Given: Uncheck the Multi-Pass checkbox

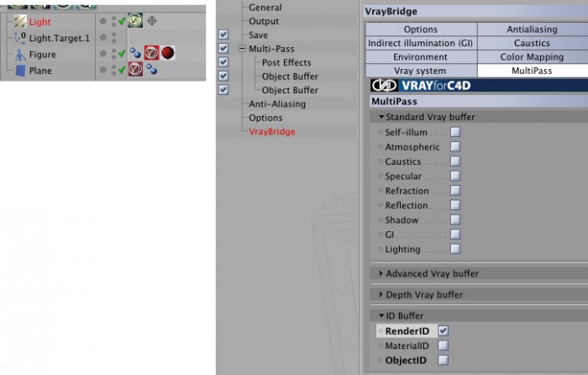Looking at the screenshot, I should pos(223,49).
